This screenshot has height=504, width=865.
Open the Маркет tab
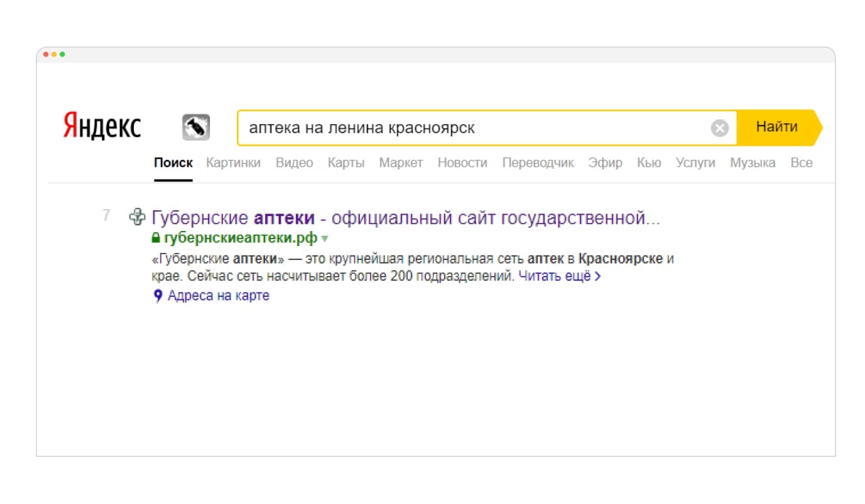point(401,163)
